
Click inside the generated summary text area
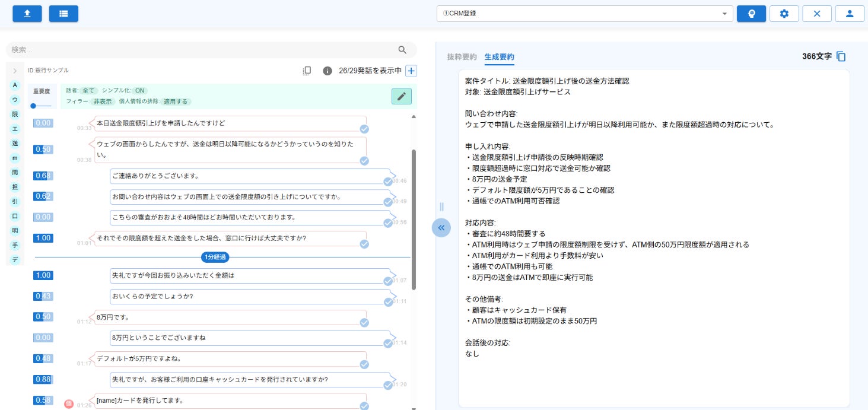click(654, 237)
